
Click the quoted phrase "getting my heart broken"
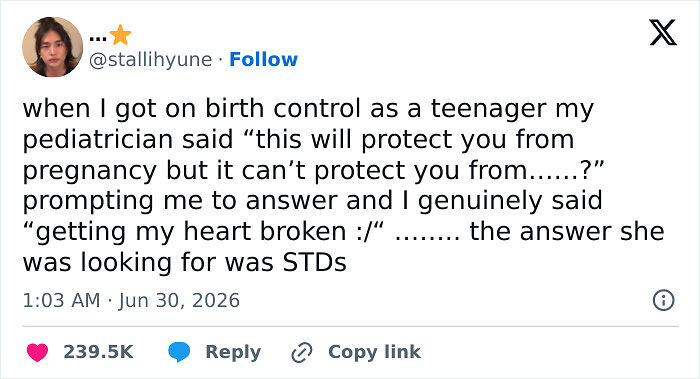[x=191, y=232]
